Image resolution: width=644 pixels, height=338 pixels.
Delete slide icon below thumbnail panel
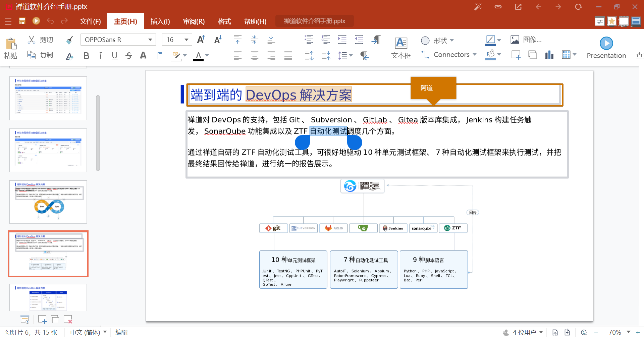(x=68, y=320)
